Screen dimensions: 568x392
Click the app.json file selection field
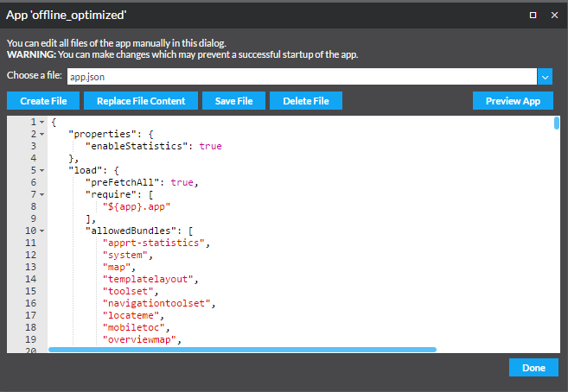[301, 77]
